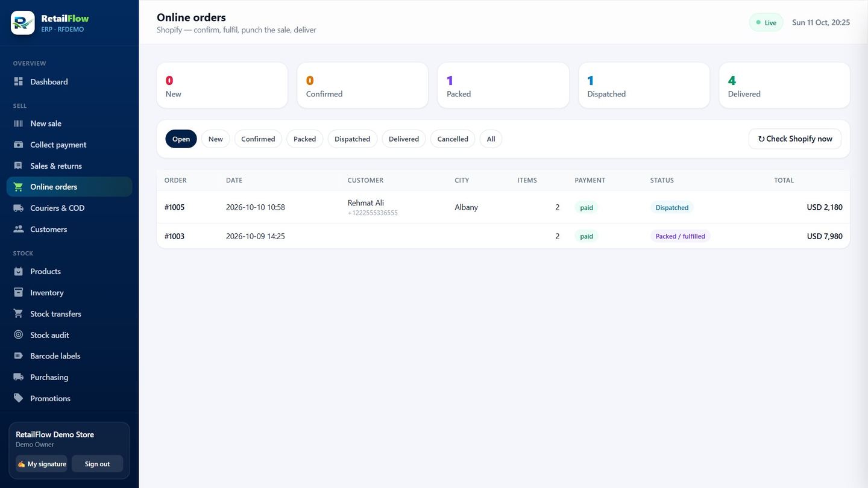This screenshot has width=868, height=488.
Task: Click the Inventory box icon
Action: tap(19, 292)
